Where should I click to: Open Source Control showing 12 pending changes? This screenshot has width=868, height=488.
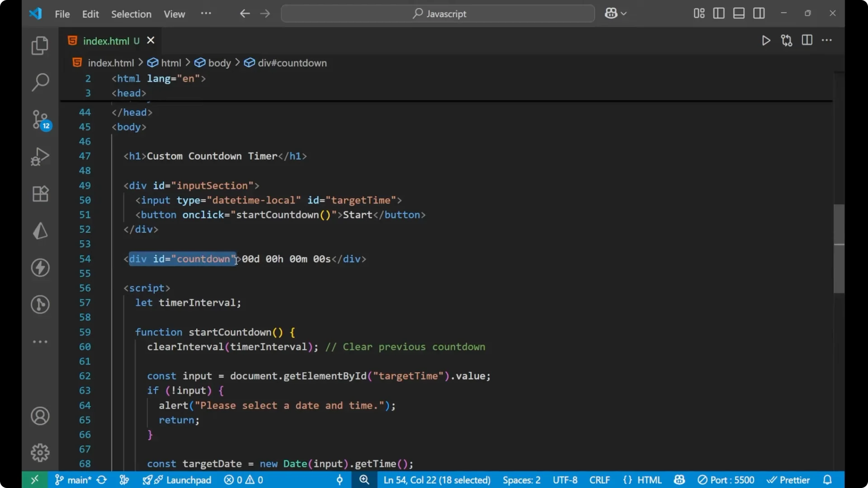pyautogui.click(x=40, y=120)
